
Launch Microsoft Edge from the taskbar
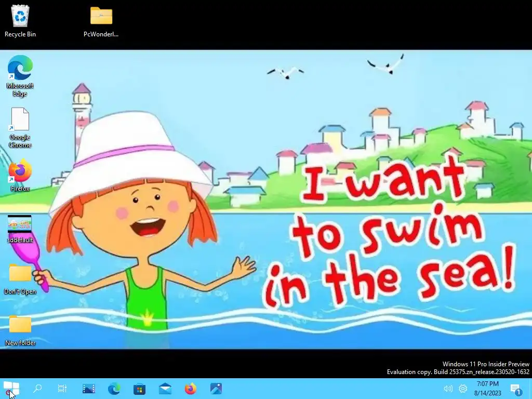point(114,389)
